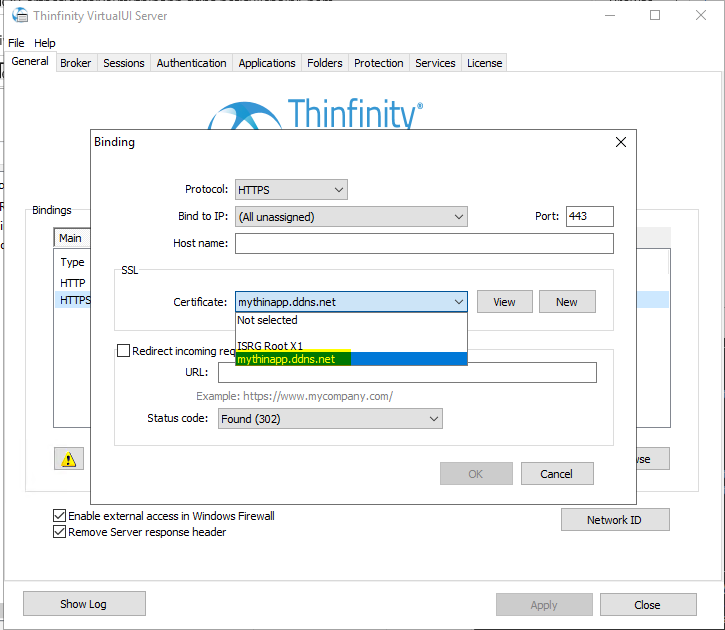Uncheck Enable external access in Windows Firewall

(x=59, y=515)
